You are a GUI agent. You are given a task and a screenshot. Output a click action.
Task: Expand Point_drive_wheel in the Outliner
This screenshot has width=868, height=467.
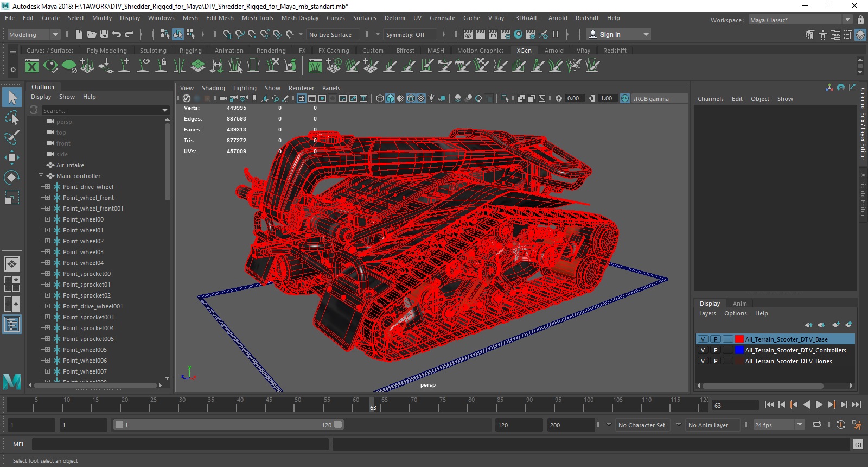point(47,187)
